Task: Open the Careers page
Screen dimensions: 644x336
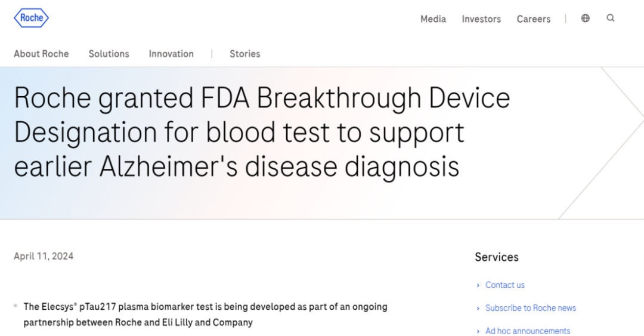Action: point(533,19)
